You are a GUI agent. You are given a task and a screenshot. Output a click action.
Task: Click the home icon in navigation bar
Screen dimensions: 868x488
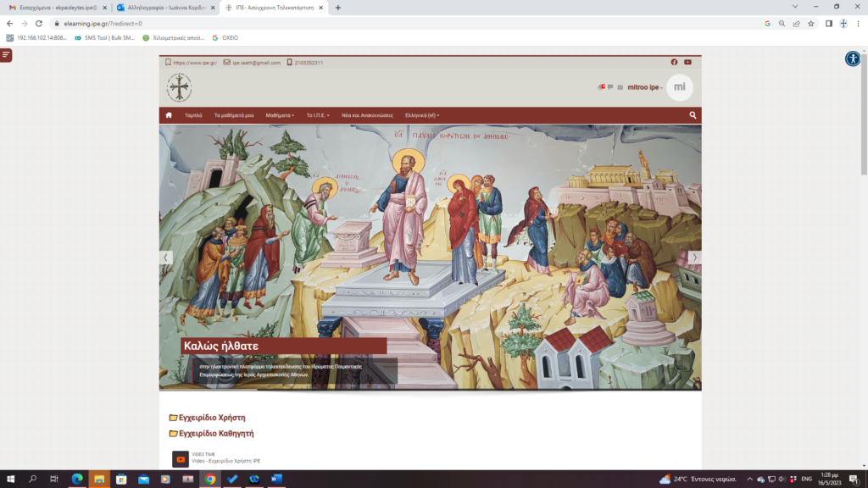(169, 115)
